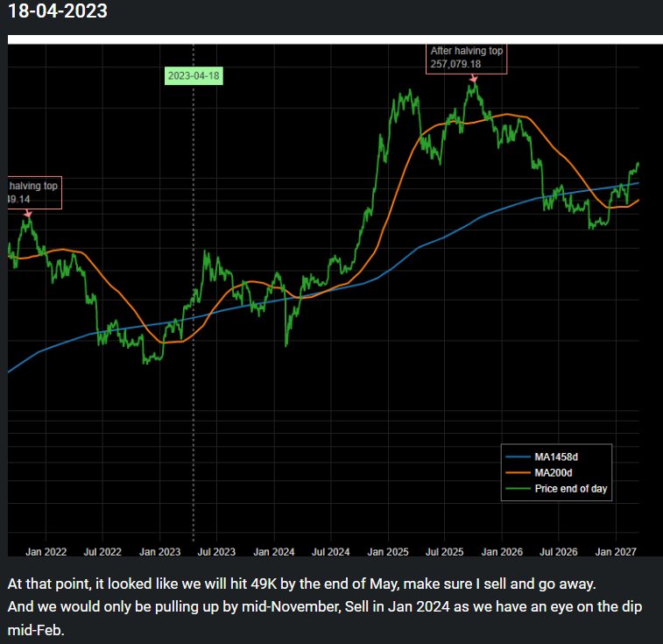The width and height of the screenshot is (663, 644).
Task: Click the partially visible halving top annotation at left
Action: [35, 193]
